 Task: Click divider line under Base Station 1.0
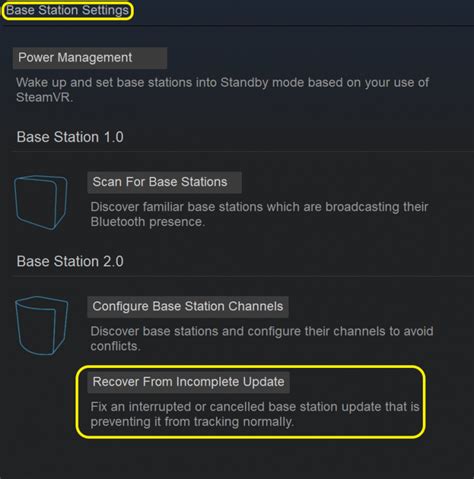(242, 151)
